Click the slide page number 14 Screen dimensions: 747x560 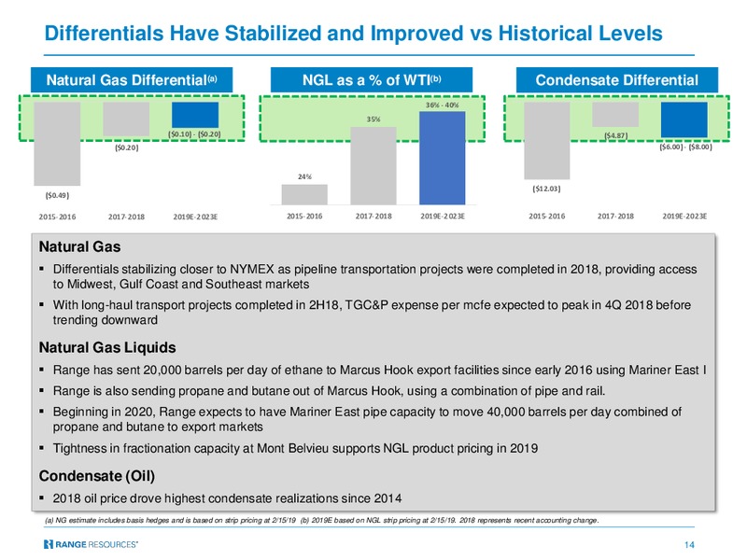[689, 545]
